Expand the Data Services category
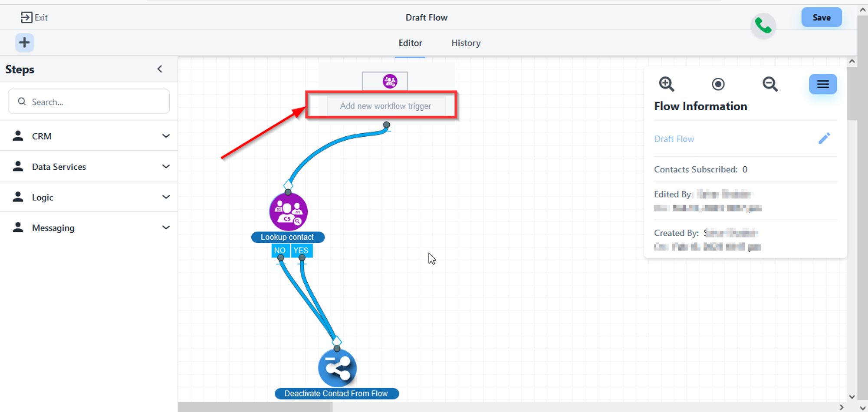 (x=166, y=166)
